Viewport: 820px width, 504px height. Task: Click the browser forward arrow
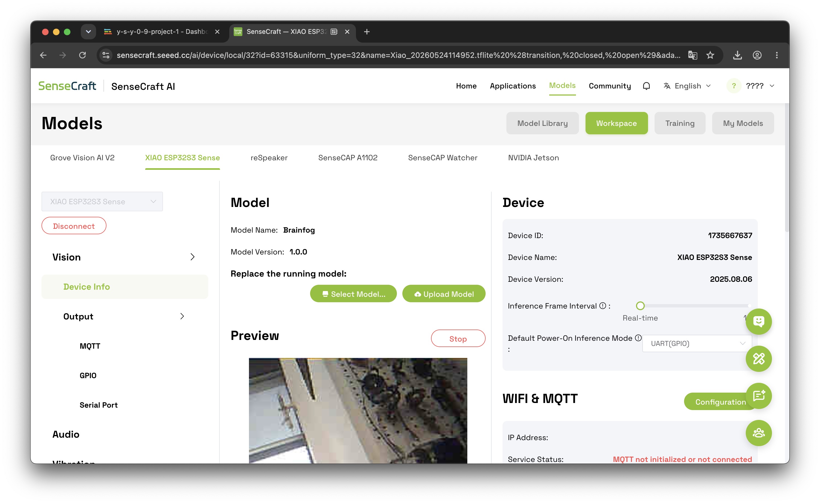(63, 55)
